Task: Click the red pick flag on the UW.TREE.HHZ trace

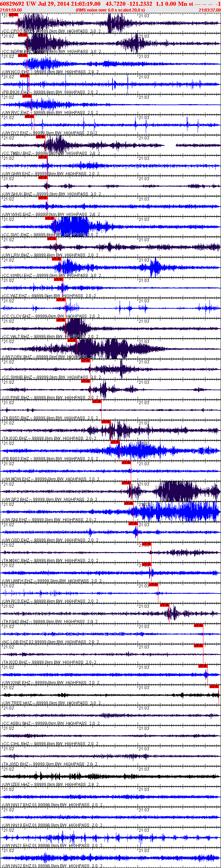Action: click(x=214, y=686)
